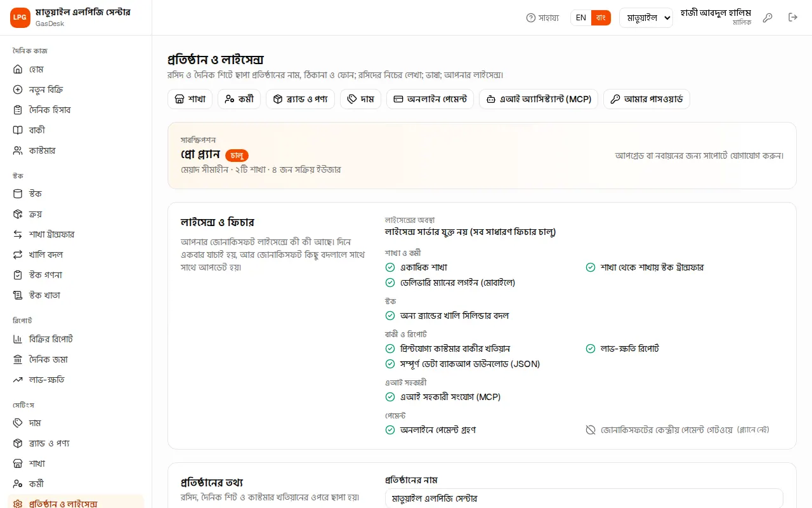Open কাস্টমার list in the sidebar
This screenshot has height=508, width=812.
76,150
